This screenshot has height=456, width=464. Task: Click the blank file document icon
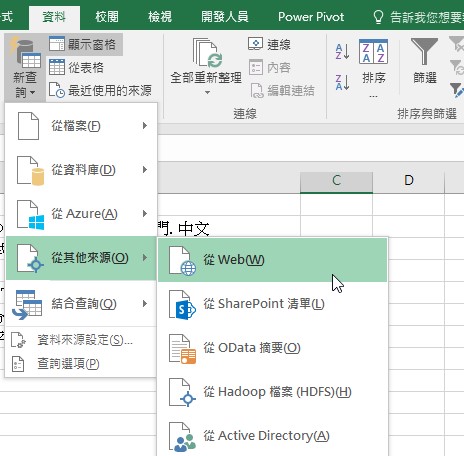point(28,126)
